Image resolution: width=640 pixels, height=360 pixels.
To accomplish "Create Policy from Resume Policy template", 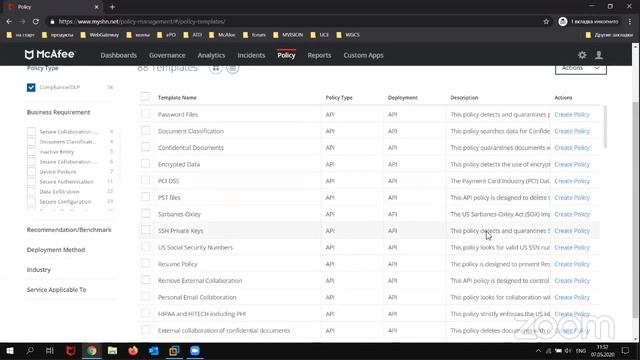I will [x=572, y=264].
